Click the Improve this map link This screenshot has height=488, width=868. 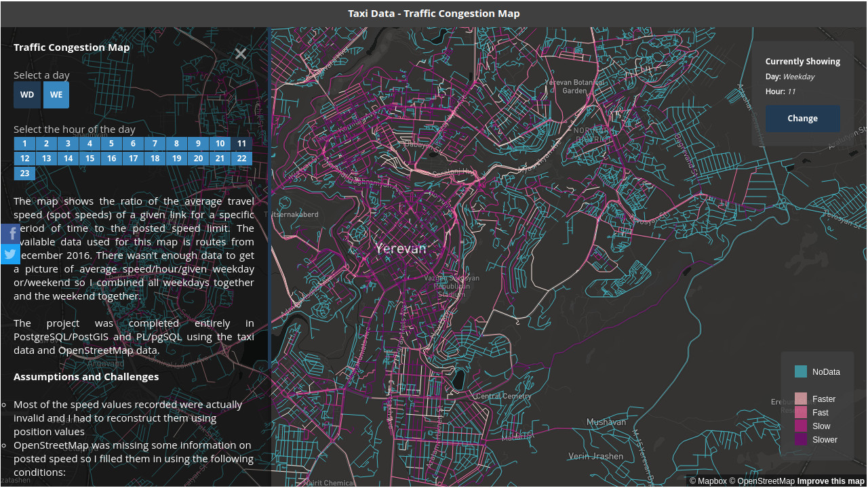coord(831,481)
